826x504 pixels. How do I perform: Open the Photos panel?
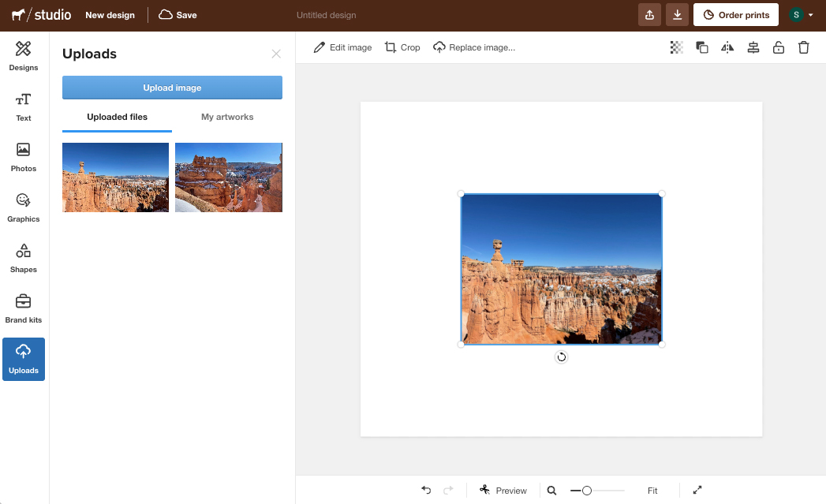[x=23, y=157]
